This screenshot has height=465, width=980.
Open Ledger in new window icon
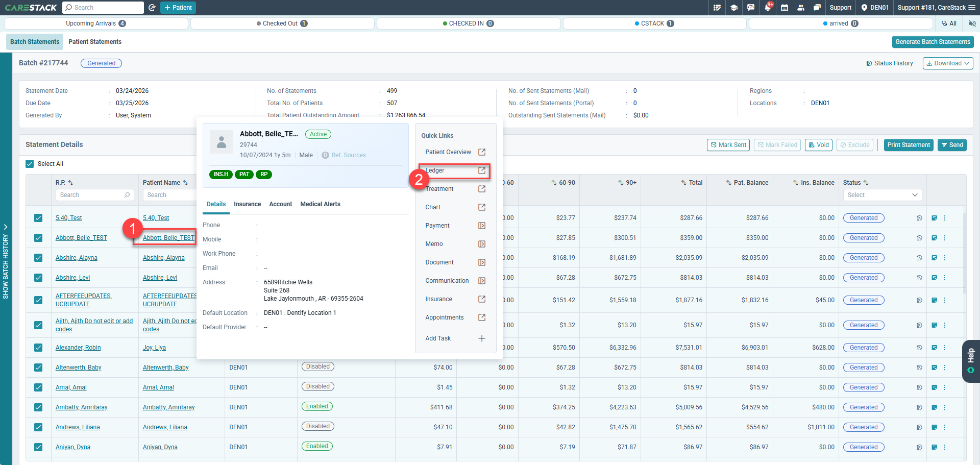[481, 170]
